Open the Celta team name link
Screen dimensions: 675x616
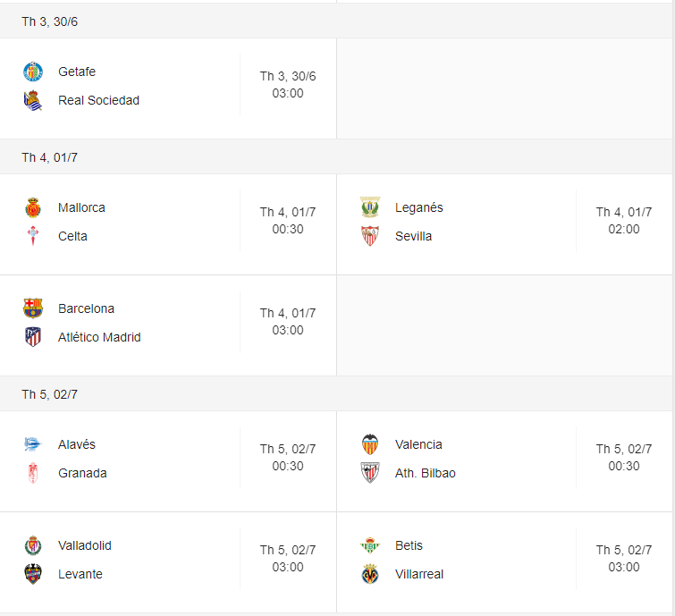click(x=72, y=236)
